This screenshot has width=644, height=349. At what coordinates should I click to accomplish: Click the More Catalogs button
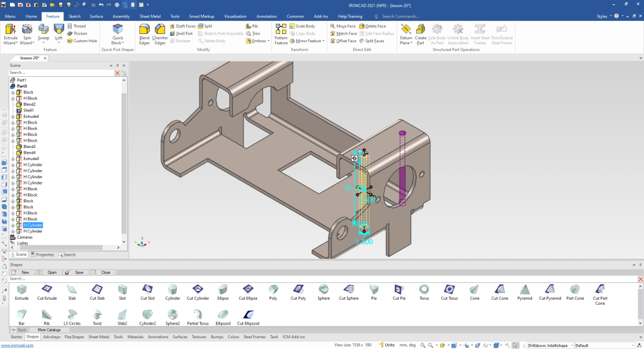point(49,329)
